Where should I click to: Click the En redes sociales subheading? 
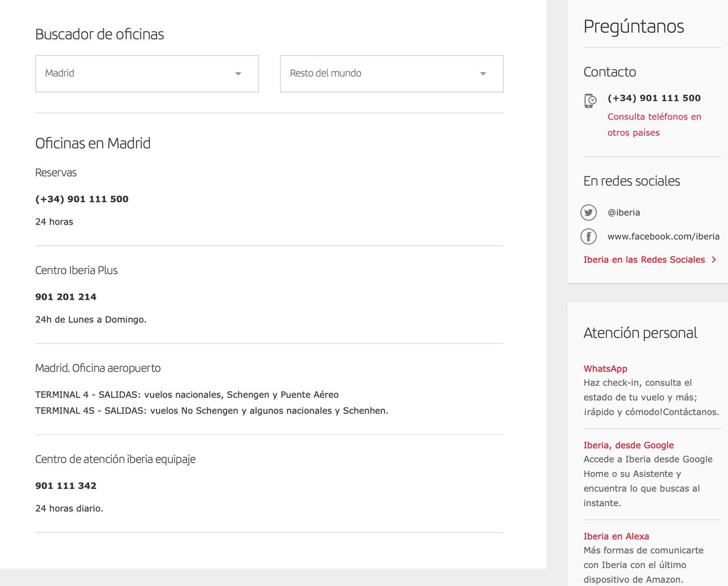(632, 181)
